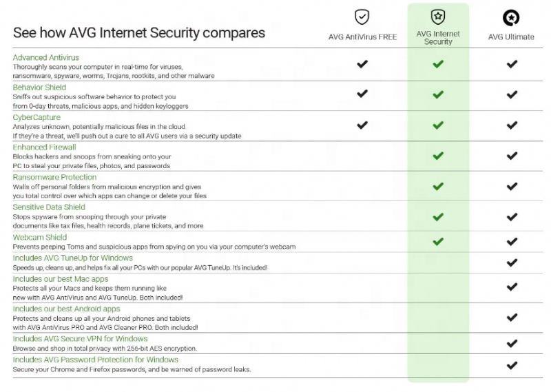The image size is (551, 392).
Task: Open the Sensitive Data Shield feature title
Action: tap(49, 207)
